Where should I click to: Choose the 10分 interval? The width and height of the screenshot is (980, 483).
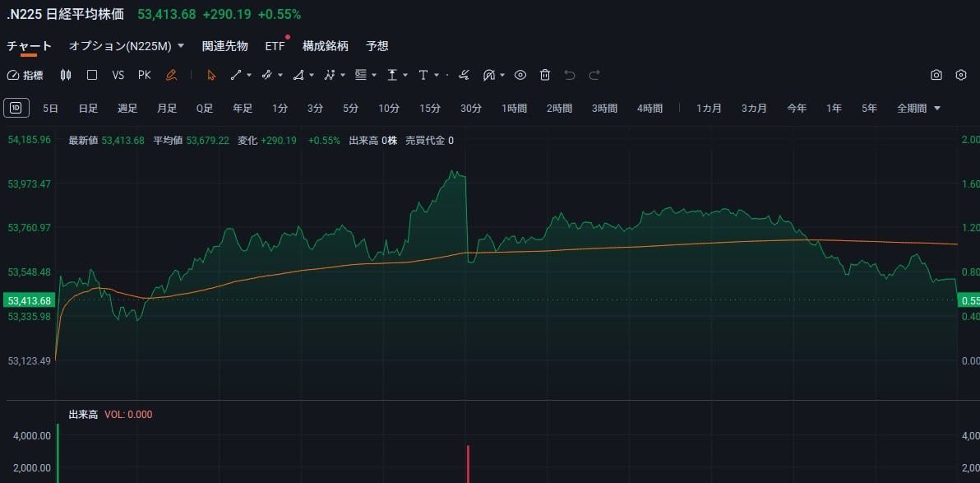(x=389, y=109)
